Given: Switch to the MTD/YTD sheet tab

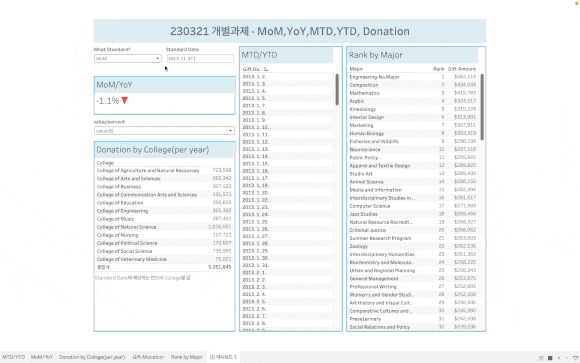Looking at the screenshot, I should (x=14, y=357).
